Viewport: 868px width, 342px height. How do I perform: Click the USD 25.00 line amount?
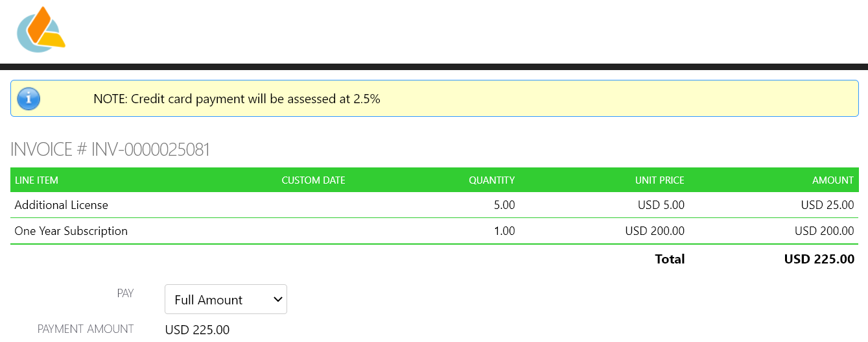coord(827,205)
